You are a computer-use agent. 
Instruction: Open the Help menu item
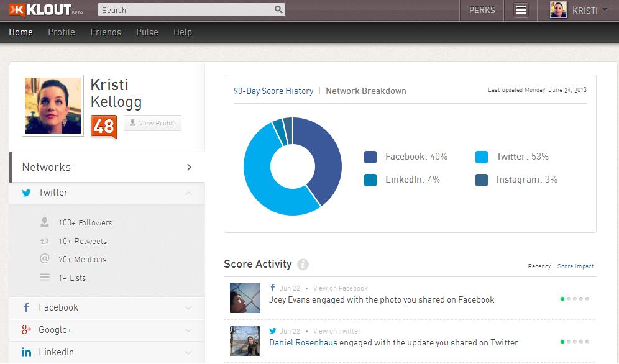tap(183, 32)
